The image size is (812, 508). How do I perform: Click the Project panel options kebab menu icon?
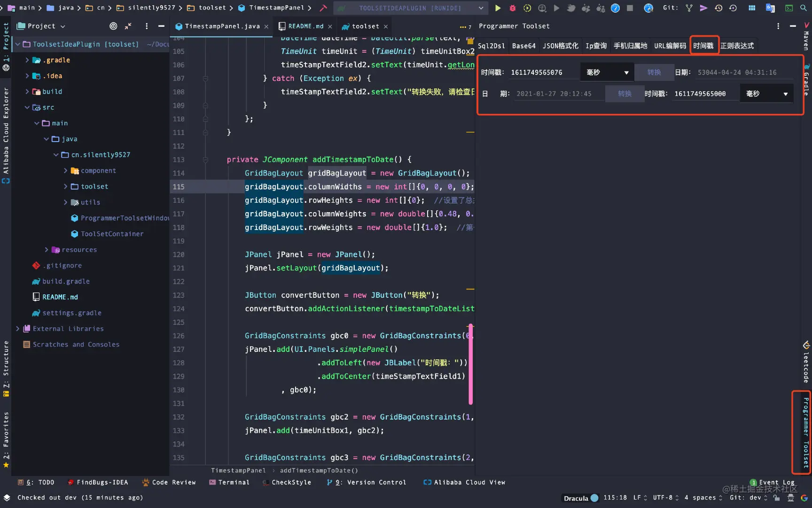[x=147, y=26]
